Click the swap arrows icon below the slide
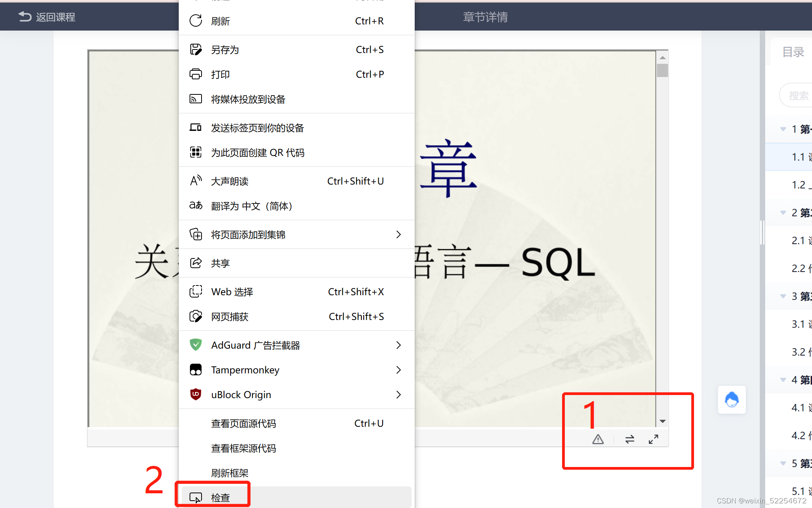This screenshot has height=508, width=812. pos(629,439)
